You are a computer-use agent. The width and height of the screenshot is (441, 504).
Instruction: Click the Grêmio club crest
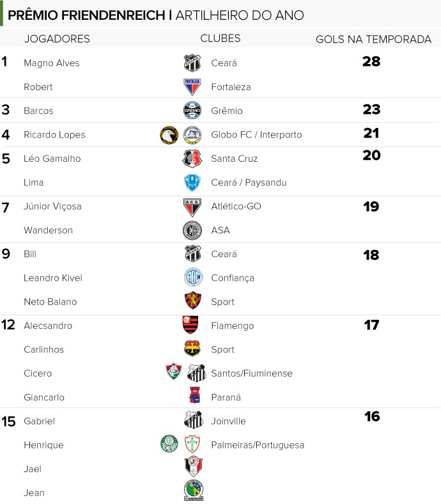(x=192, y=111)
